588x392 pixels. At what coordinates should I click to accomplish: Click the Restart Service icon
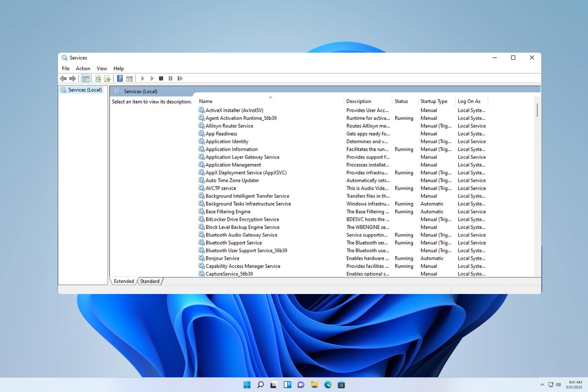(x=180, y=79)
